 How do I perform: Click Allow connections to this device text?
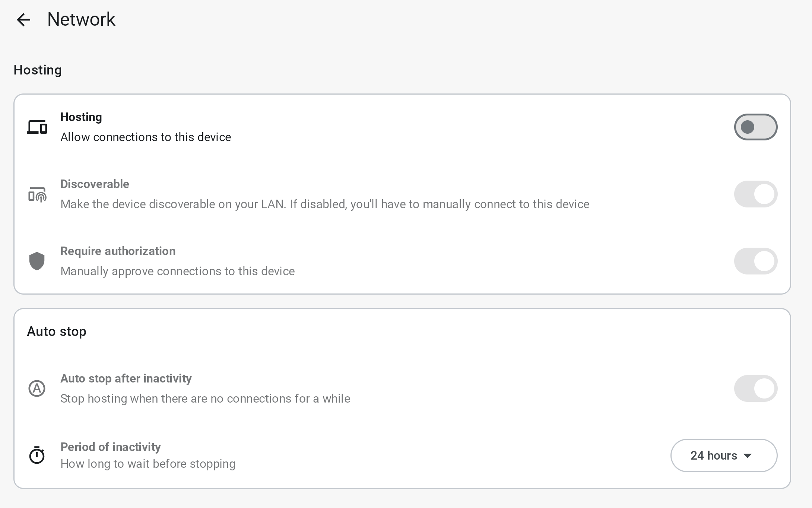pyautogui.click(x=146, y=137)
